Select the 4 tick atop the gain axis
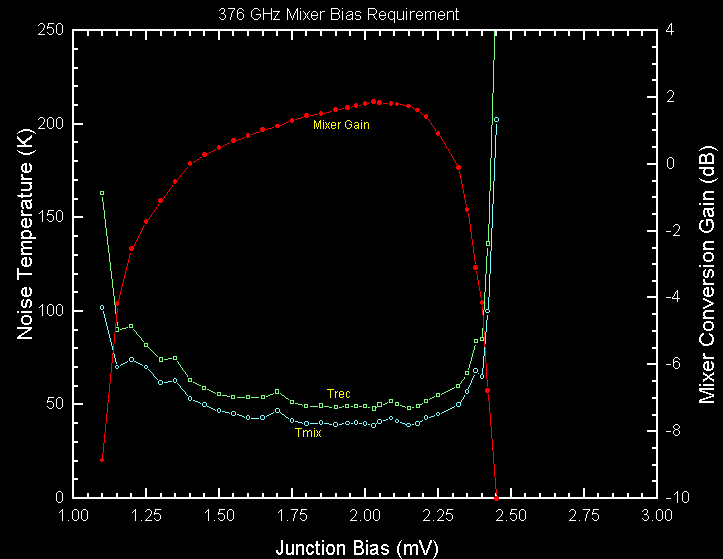723x559 pixels. (670, 30)
